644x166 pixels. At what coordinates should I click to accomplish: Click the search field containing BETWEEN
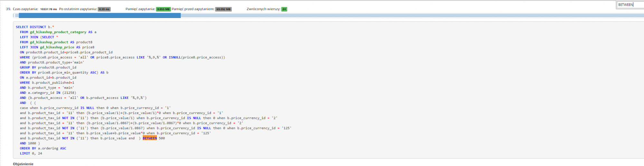pyautogui.click(x=630, y=5)
